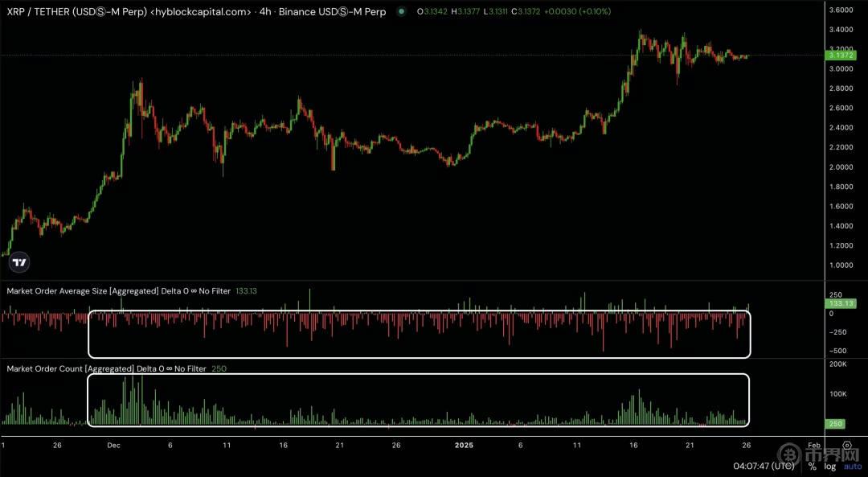Click the 133.13 value in Average Size legend

point(247,291)
